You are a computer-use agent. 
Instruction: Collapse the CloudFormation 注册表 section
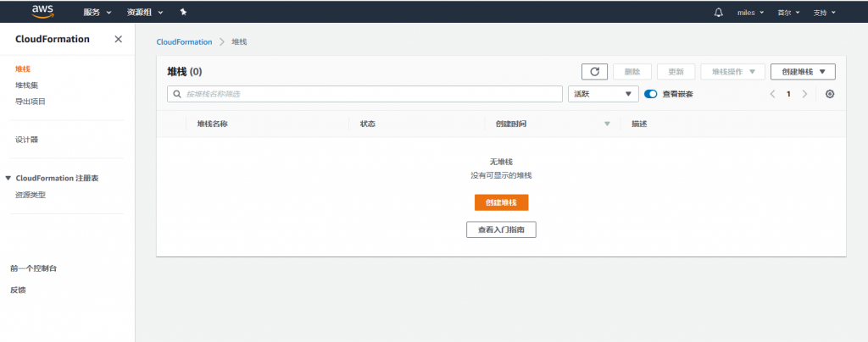(x=8, y=178)
